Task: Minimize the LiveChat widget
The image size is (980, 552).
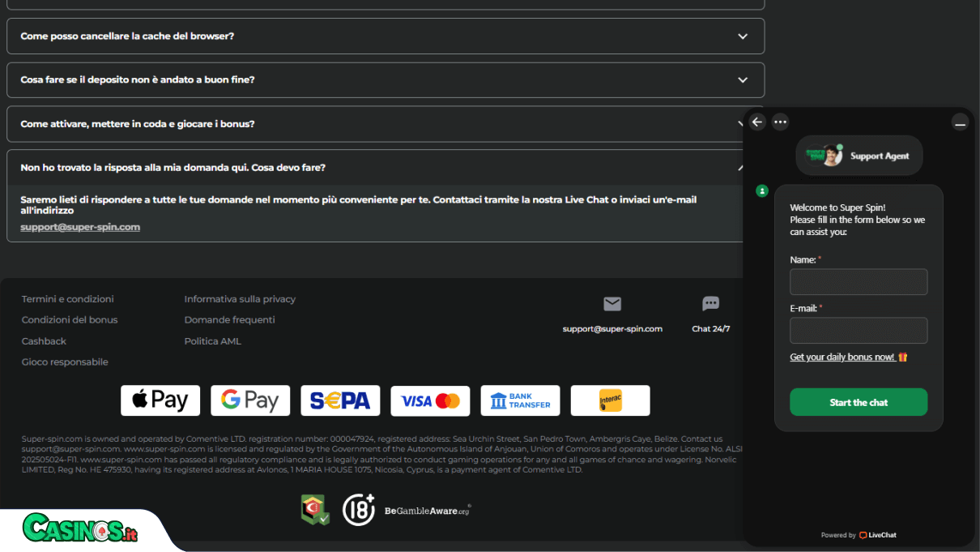Action: (960, 122)
